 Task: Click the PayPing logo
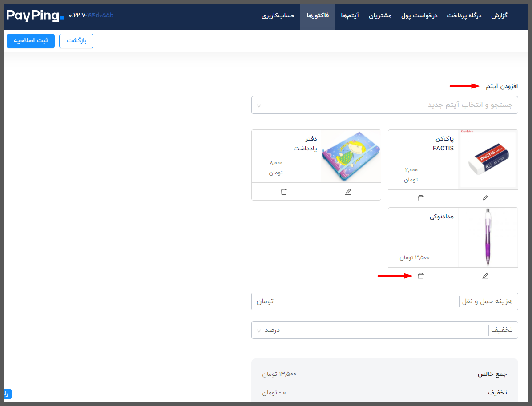[x=35, y=16]
